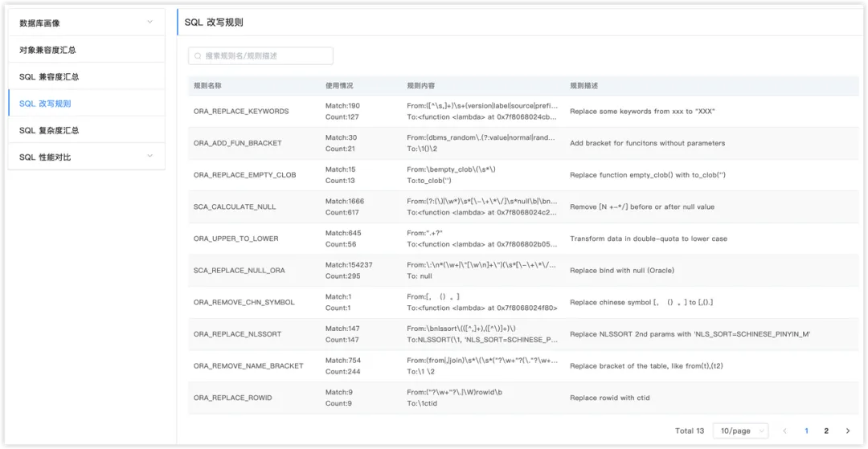The image size is (868, 449).
Task: Click 'To:to_clob('')' rule content
Action: [x=429, y=181]
